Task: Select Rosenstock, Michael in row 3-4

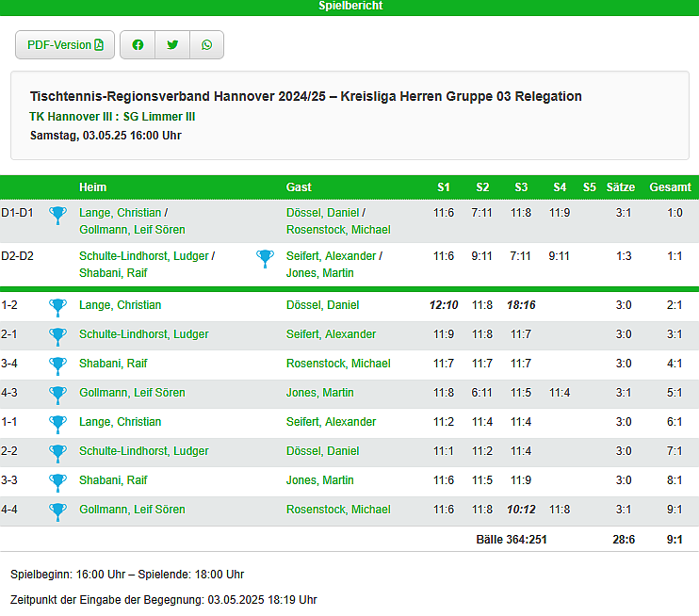Action: pyautogui.click(x=337, y=364)
